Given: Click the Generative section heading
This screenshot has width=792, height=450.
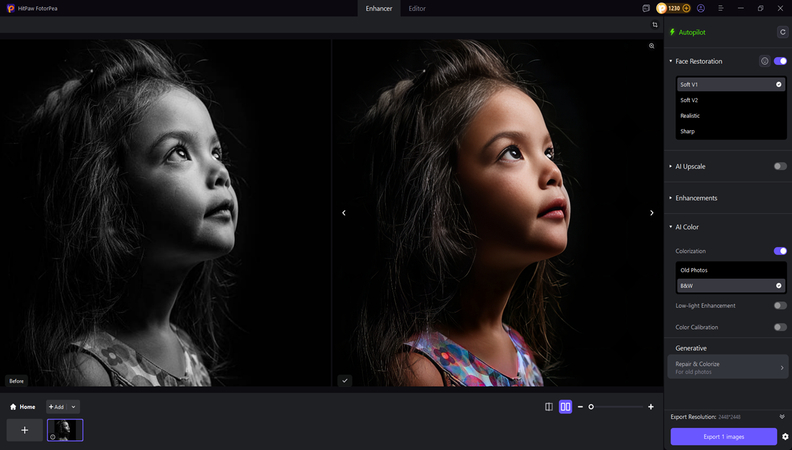Looking at the screenshot, I should pos(691,348).
